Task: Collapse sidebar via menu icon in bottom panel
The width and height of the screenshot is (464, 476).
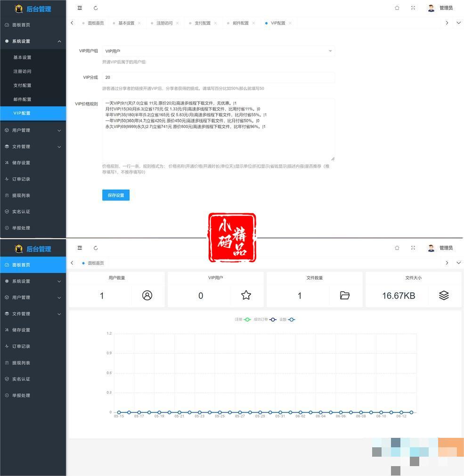Action: pos(80,248)
